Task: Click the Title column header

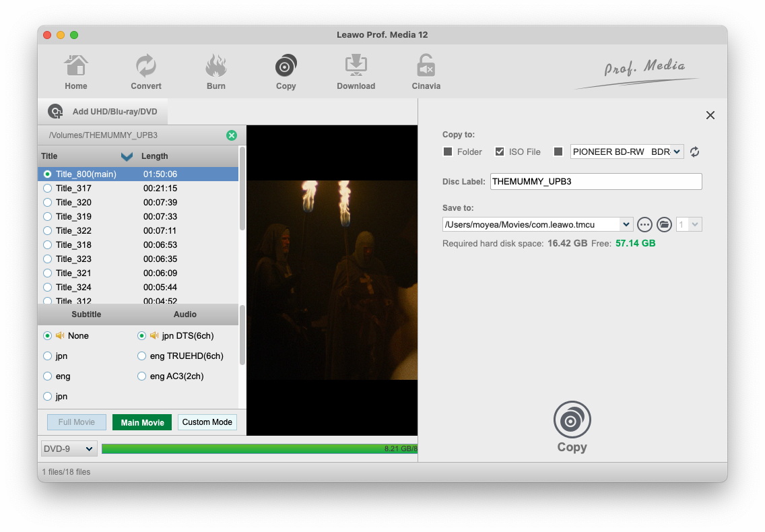Action: (x=49, y=156)
